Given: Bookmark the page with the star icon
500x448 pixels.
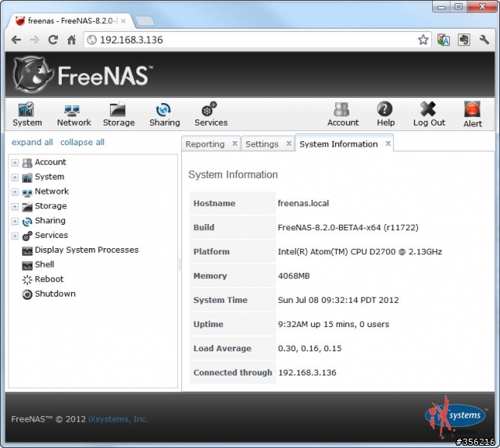Looking at the screenshot, I should pos(423,40).
